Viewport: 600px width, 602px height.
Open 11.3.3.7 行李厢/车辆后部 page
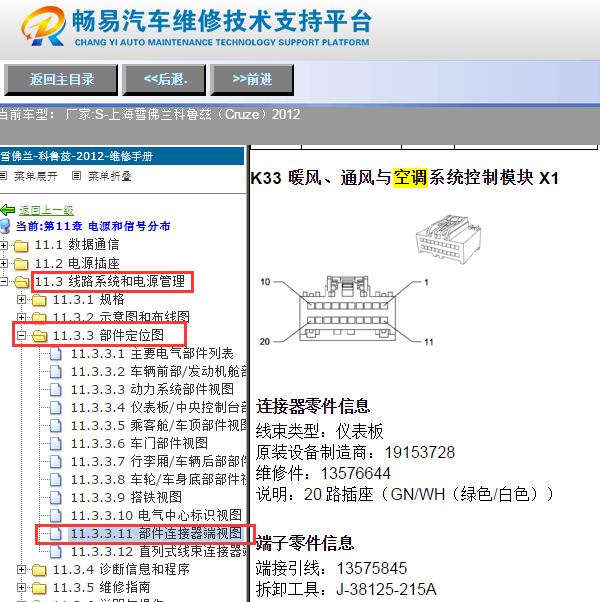(159, 461)
